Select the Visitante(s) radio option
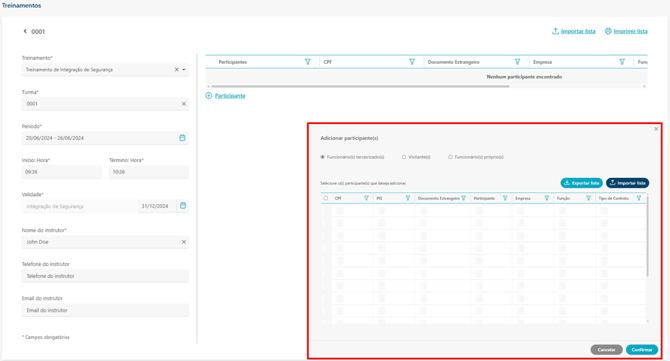 tap(404, 157)
